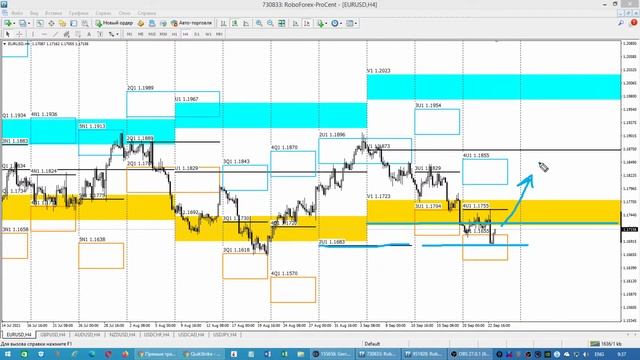The height and width of the screenshot is (360, 640).
Task: Toggle the Market Watch window icon
Action: [40, 23]
